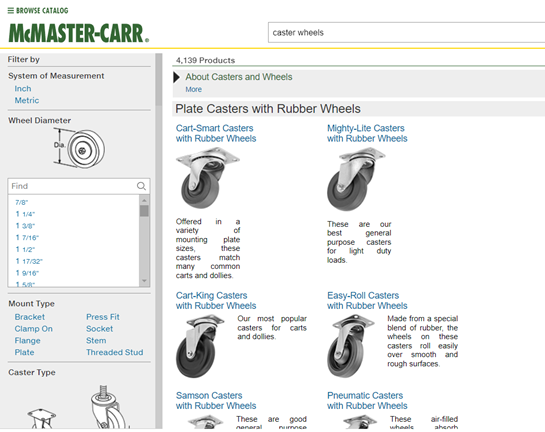Select 1 9/16" wheel diameter
The image size is (545, 432).
(27, 273)
